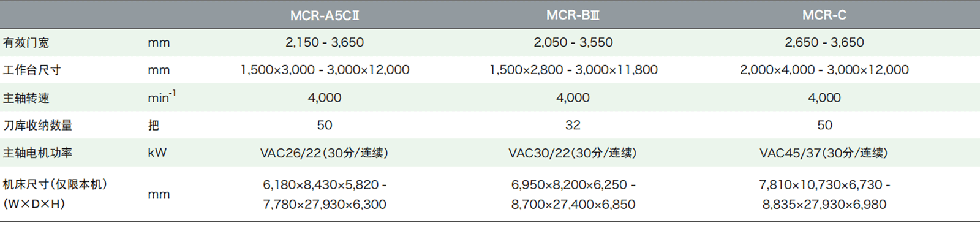Select the 2,150 - 3,650 cell

(325, 42)
